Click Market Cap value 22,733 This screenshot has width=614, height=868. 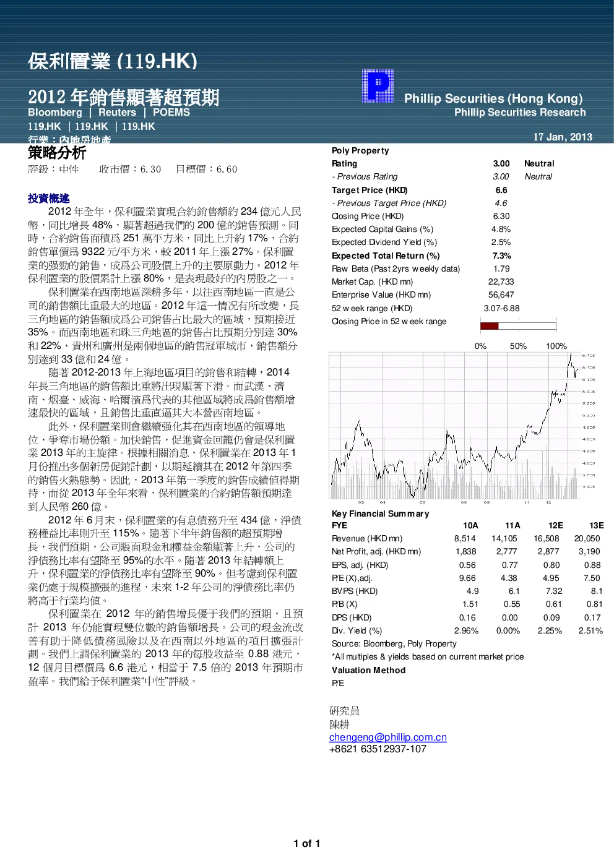click(501, 281)
